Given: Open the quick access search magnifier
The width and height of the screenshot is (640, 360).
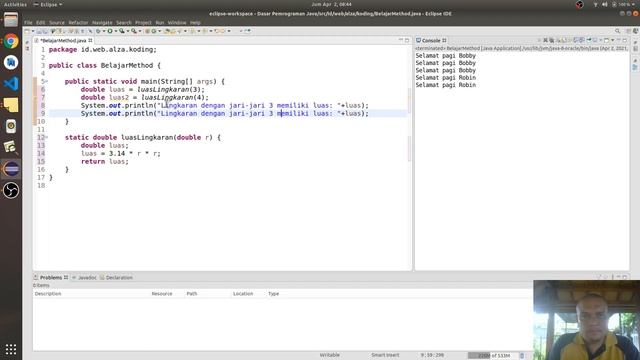Looking at the screenshot, I should [x=618, y=31].
